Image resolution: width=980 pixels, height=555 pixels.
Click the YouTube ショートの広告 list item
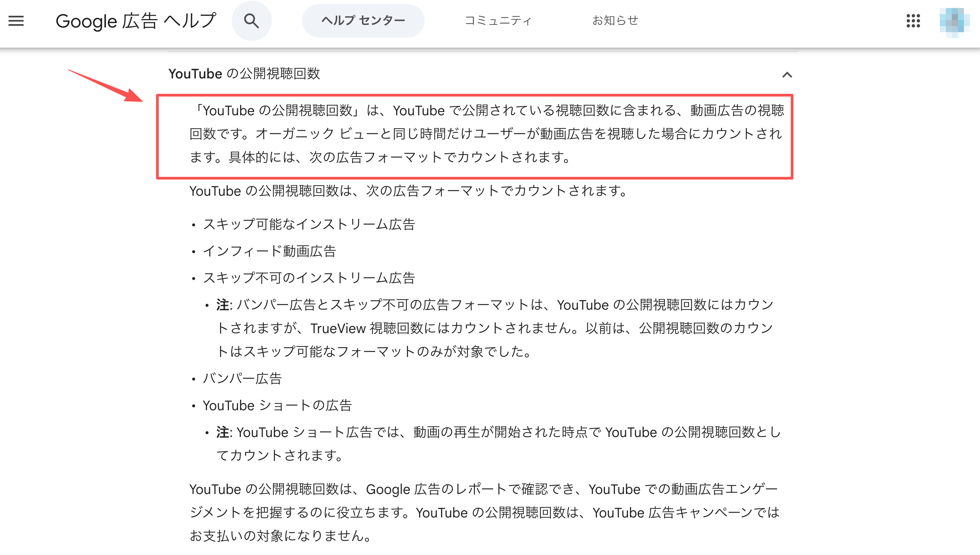[277, 405]
